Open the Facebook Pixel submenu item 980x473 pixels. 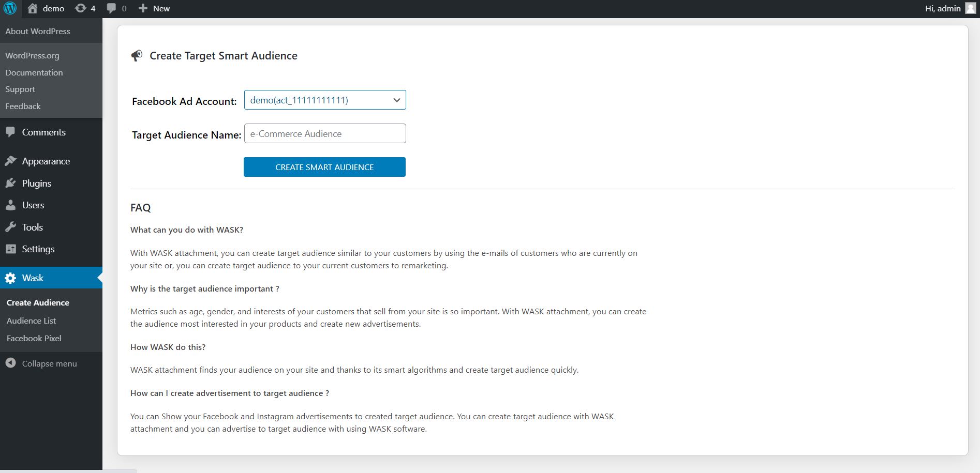point(34,339)
